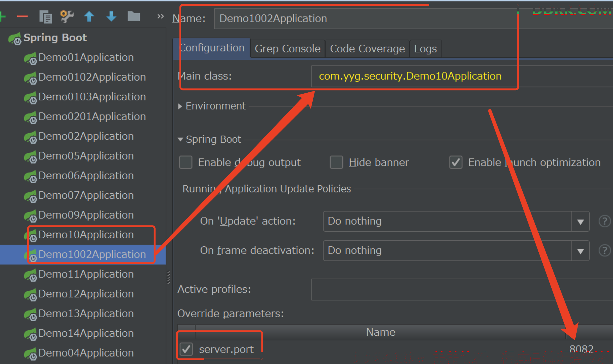Select Demo04Application configuration name
Screen dimensions: 613x364
(86, 353)
